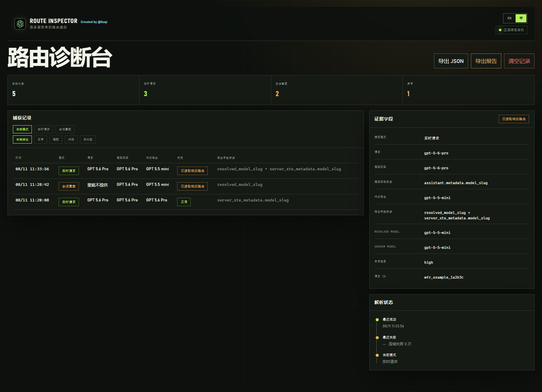Screen dimensions: 542x392
Task: Click the 08/11 11:33:56 timestamp under 最近成功
Action: tap(393, 326)
